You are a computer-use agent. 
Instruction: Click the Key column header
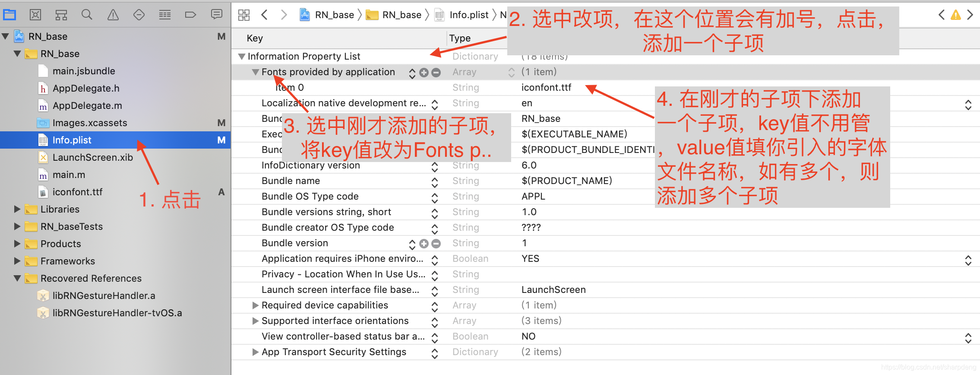255,38
